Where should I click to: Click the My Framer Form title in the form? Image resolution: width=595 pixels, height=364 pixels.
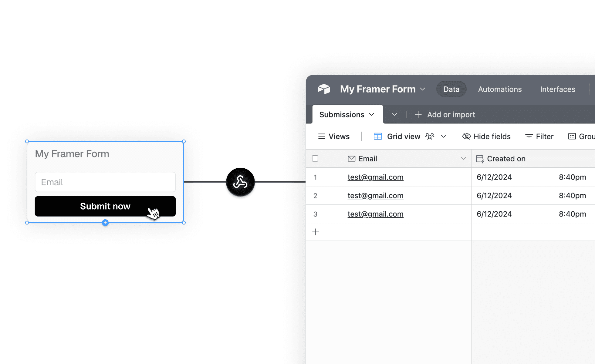pos(72,154)
